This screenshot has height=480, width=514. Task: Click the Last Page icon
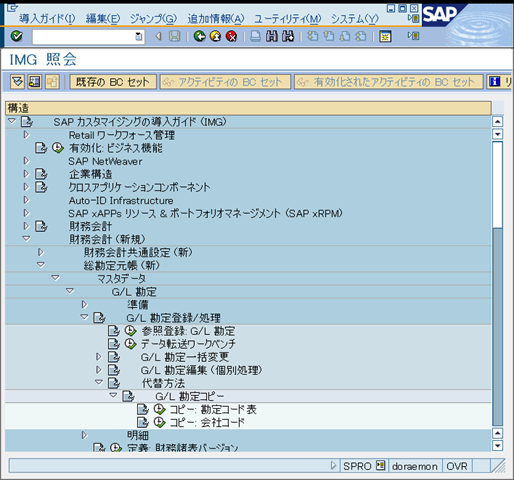coord(361,36)
